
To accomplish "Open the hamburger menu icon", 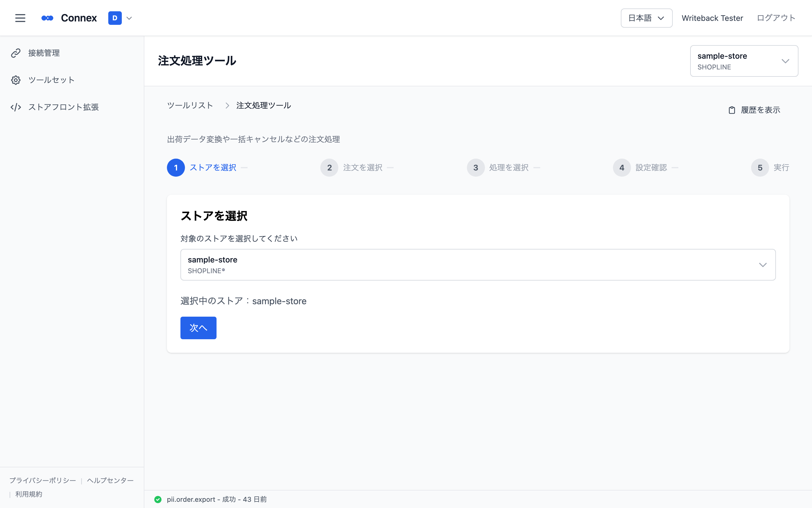I will tap(20, 18).
